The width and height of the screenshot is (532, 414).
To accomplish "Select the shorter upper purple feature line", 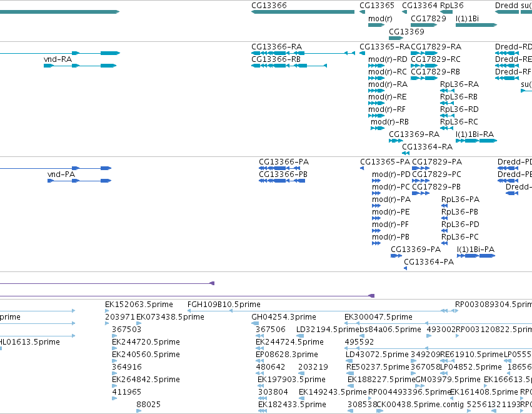I will pos(108,283).
